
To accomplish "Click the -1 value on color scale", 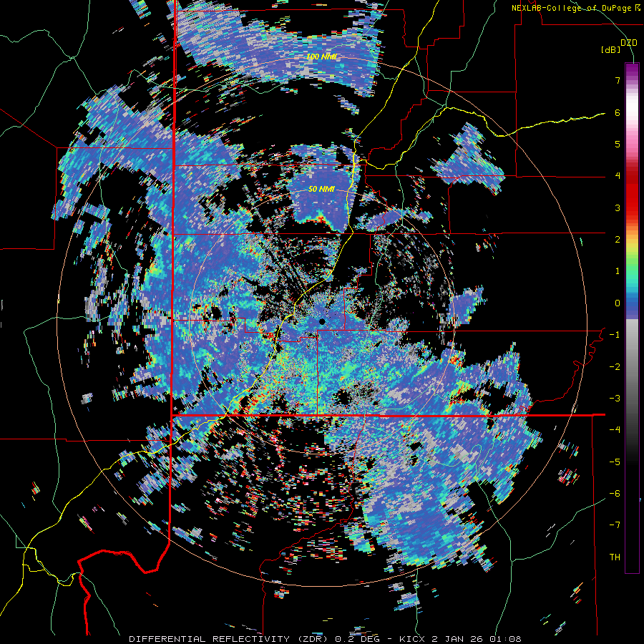I will (x=615, y=335).
